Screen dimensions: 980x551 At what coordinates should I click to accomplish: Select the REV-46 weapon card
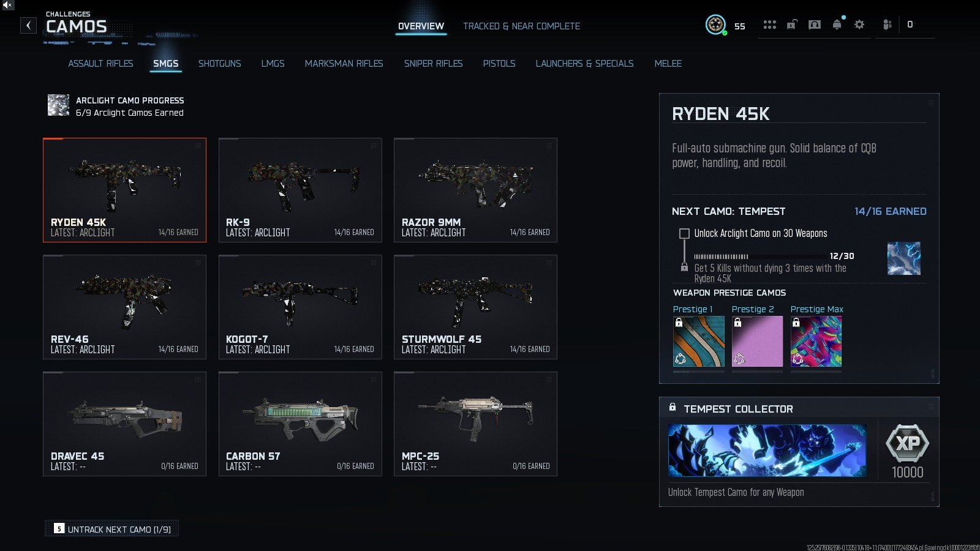(124, 307)
